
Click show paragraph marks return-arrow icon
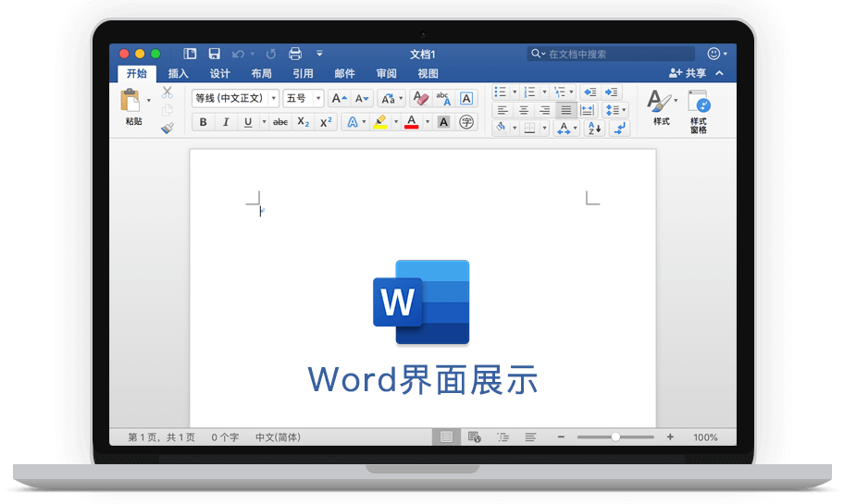tap(619, 128)
